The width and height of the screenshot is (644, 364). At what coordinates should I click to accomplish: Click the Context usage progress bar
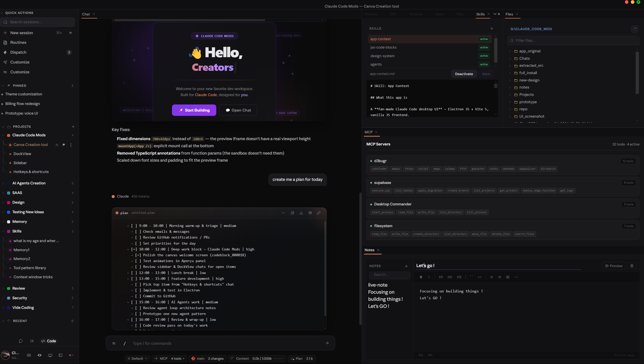click(279, 358)
